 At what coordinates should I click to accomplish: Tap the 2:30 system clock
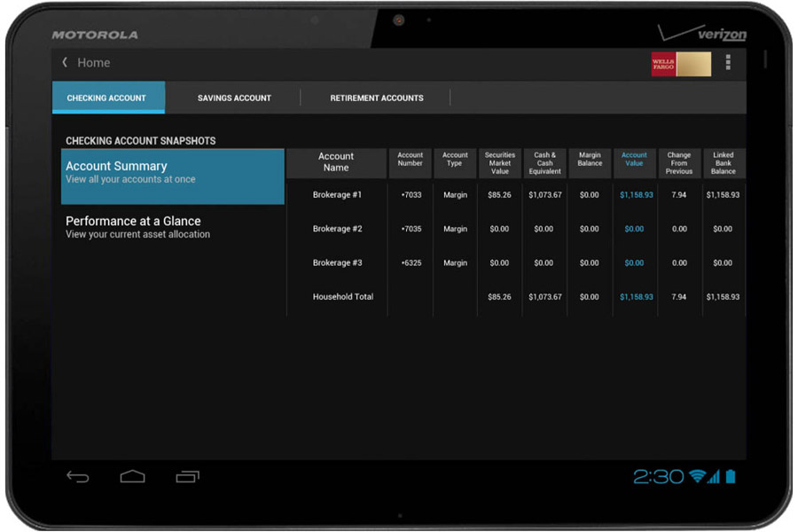tap(658, 477)
